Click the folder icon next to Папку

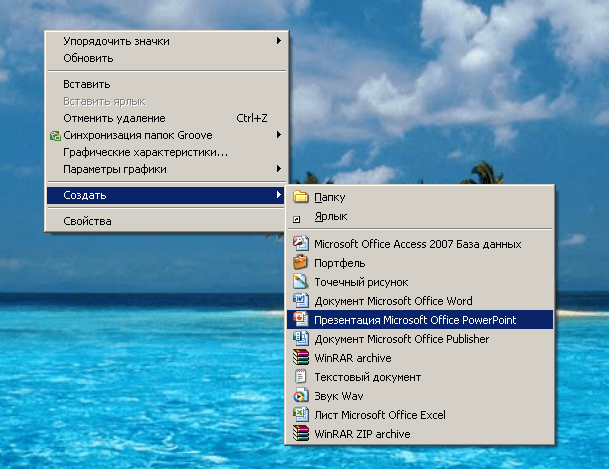(300, 197)
